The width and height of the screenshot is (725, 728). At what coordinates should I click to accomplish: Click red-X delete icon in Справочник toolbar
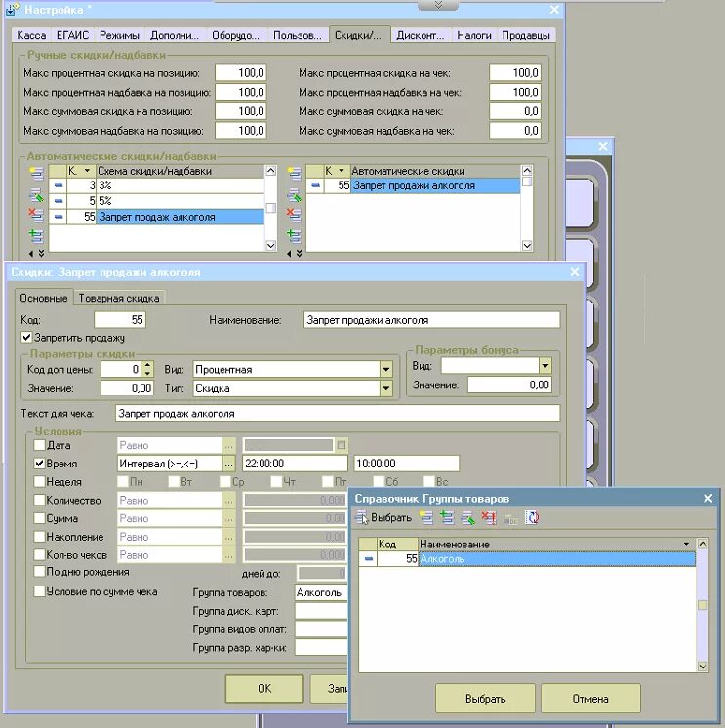(489, 517)
